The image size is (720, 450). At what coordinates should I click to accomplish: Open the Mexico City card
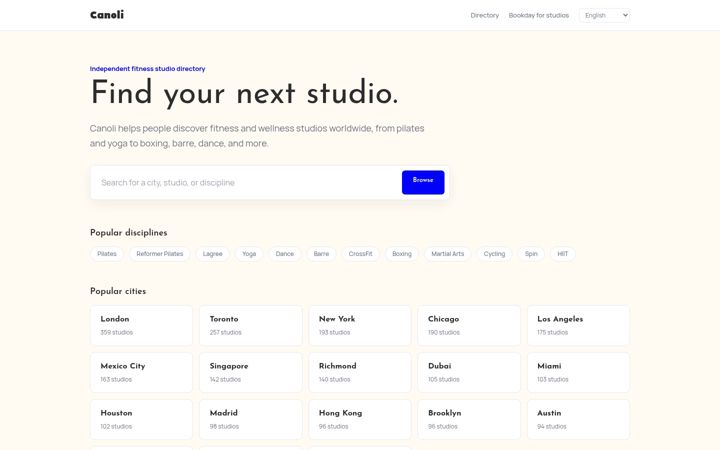tap(141, 372)
